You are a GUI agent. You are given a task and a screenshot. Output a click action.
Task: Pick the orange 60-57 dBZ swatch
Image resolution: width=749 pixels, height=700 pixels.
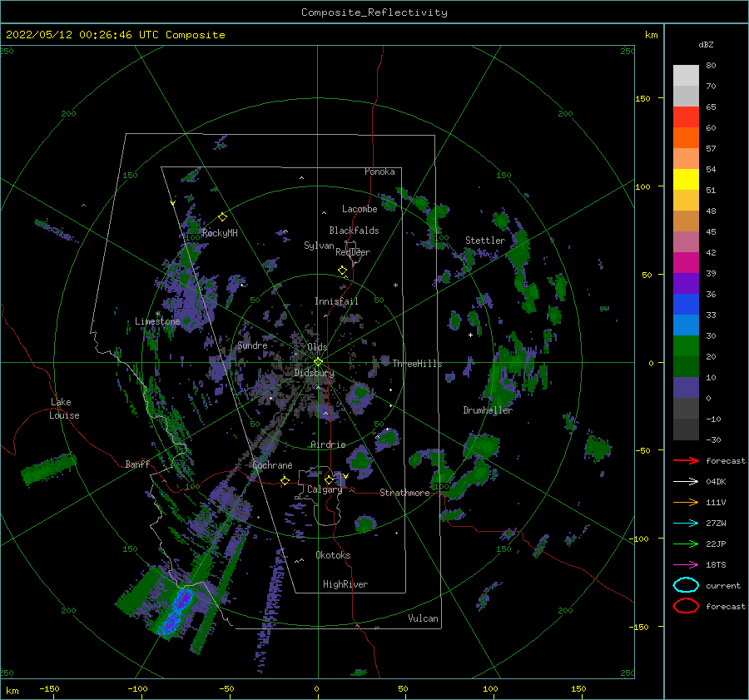coord(686,138)
